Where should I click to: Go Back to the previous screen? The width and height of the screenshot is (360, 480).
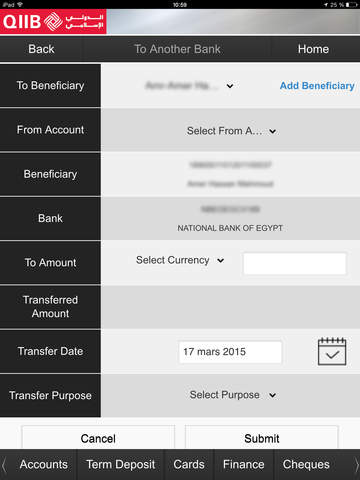click(x=41, y=49)
